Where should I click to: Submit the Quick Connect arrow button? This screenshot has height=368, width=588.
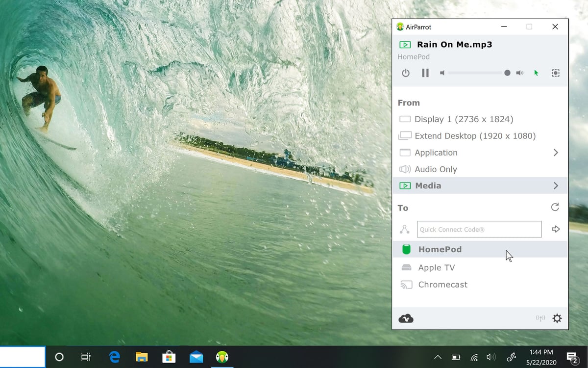pos(556,229)
